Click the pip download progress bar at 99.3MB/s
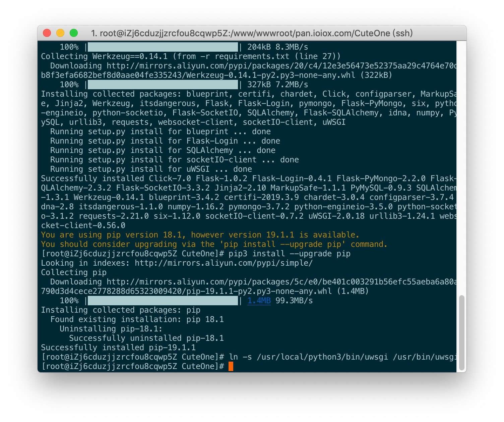Image resolution: width=504 pixels, height=422 pixels. [163, 301]
